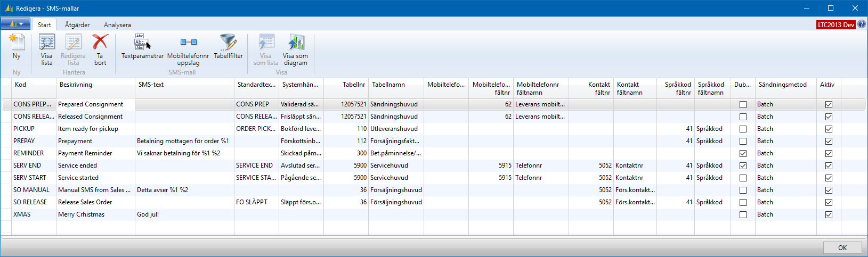Image resolution: width=868 pixels, height=257 pixels.
Task: Click Batch cell in XMAS row
Action: pos(785,214)
